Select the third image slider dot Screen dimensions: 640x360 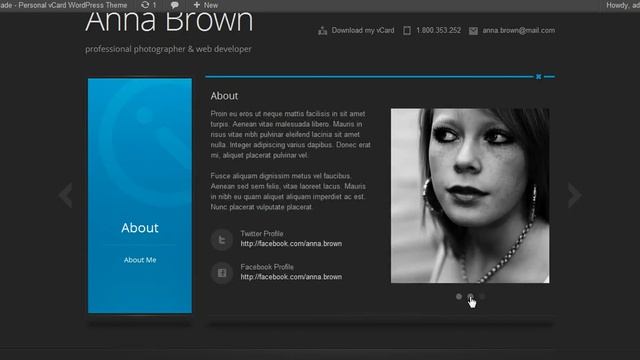click(x=482, y=297)
